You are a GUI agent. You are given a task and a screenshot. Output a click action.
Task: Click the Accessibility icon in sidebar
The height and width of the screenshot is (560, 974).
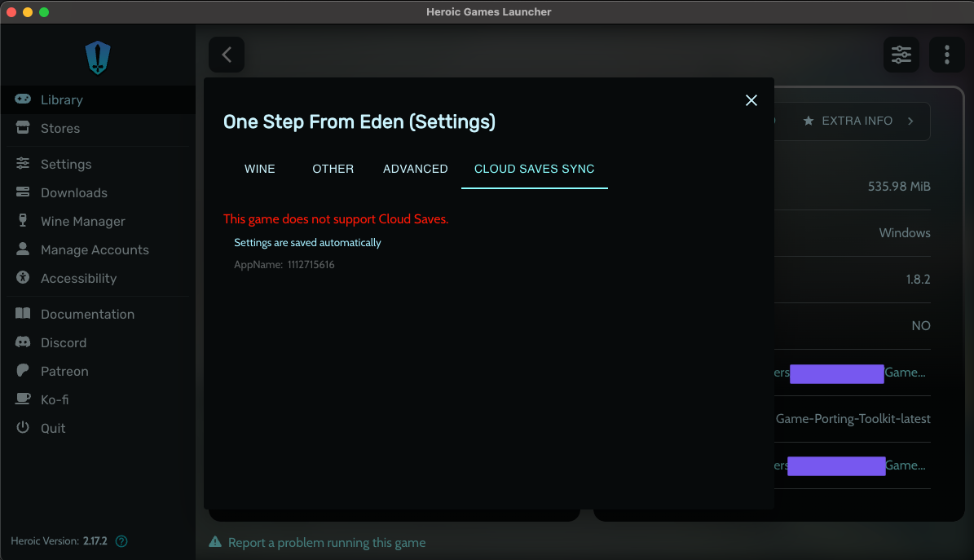[x=23, y=278]
